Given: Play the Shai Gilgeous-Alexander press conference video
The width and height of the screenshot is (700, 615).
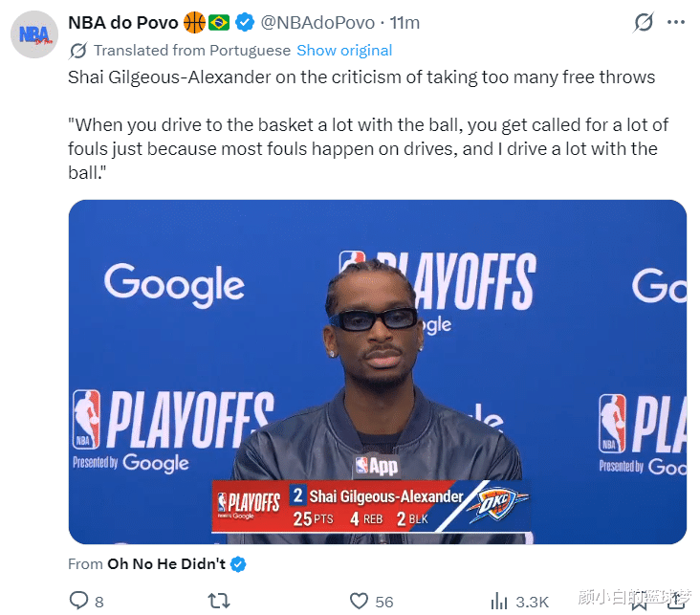Looking at the screenshot, I should [377, 371].
